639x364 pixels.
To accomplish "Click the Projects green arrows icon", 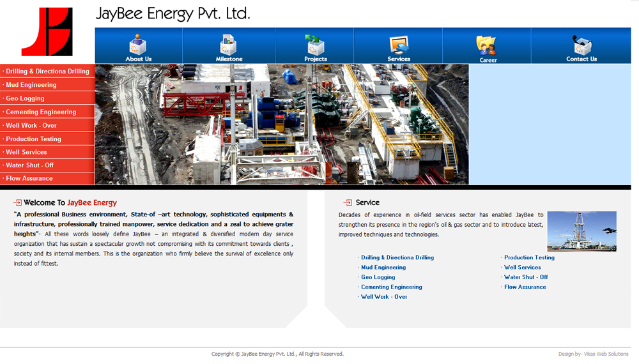I will pos(315,44).
